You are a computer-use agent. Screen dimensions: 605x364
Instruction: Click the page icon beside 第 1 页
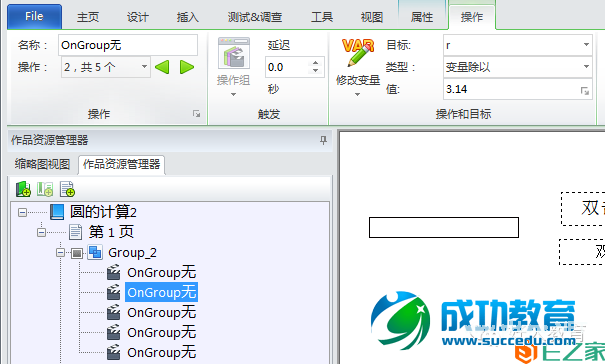[76, 232]
